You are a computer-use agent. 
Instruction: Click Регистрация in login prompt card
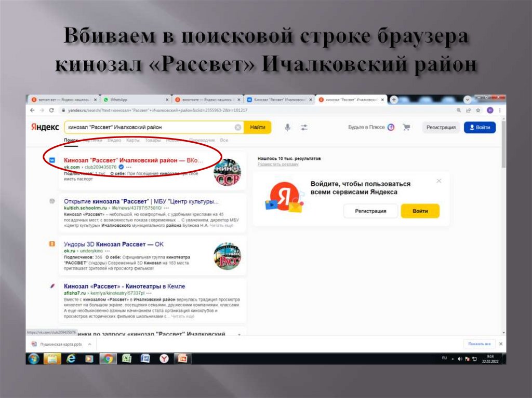tap(370, 211)
